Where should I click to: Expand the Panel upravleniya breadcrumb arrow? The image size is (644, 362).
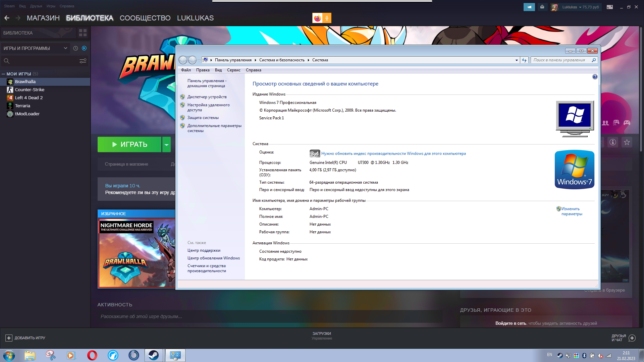click(x=255, y=60)
